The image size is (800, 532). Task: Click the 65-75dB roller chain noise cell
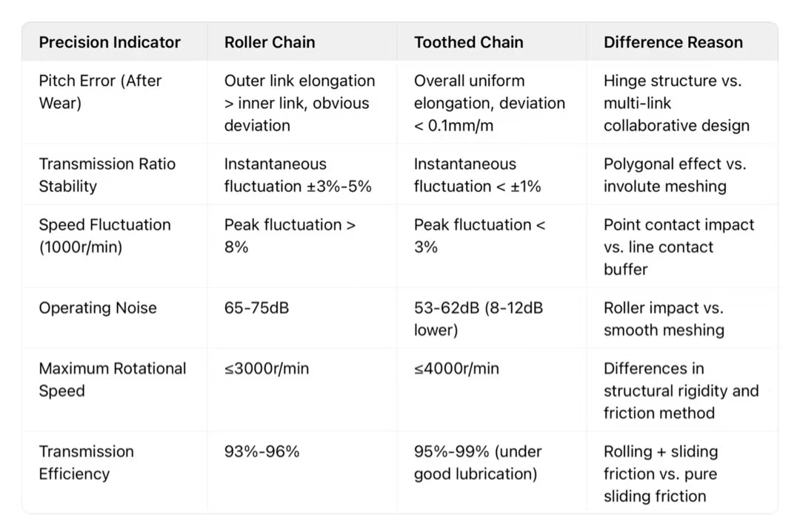tap(256, 308)
